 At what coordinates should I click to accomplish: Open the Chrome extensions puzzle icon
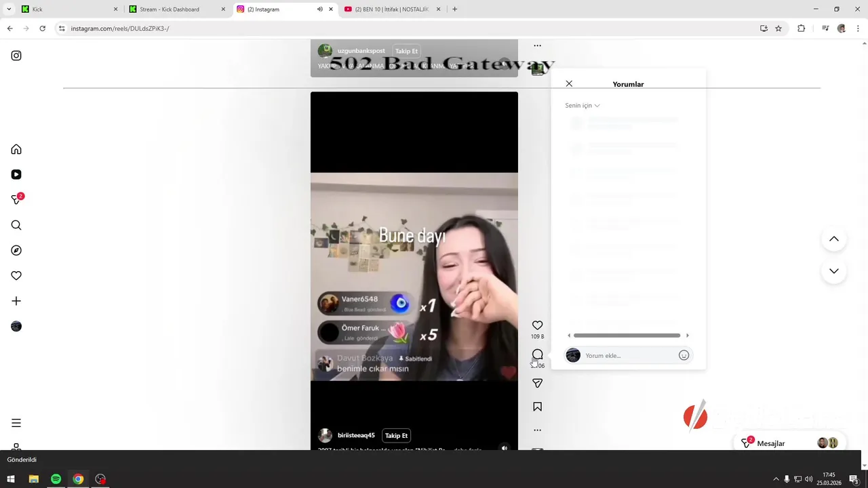click(x=801, y=28)
